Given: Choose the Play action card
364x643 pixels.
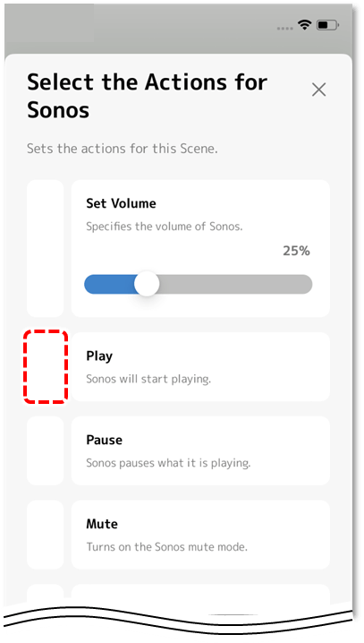Looking at the screenshot, I should [200, 366].
